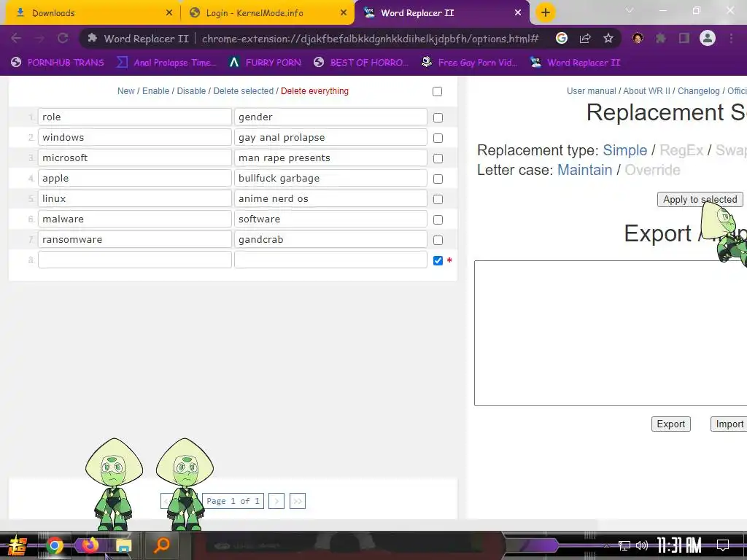This screenshot has width=747, height=560.
Task: Click the round avatar extension icon
Action: click(638, 38)
